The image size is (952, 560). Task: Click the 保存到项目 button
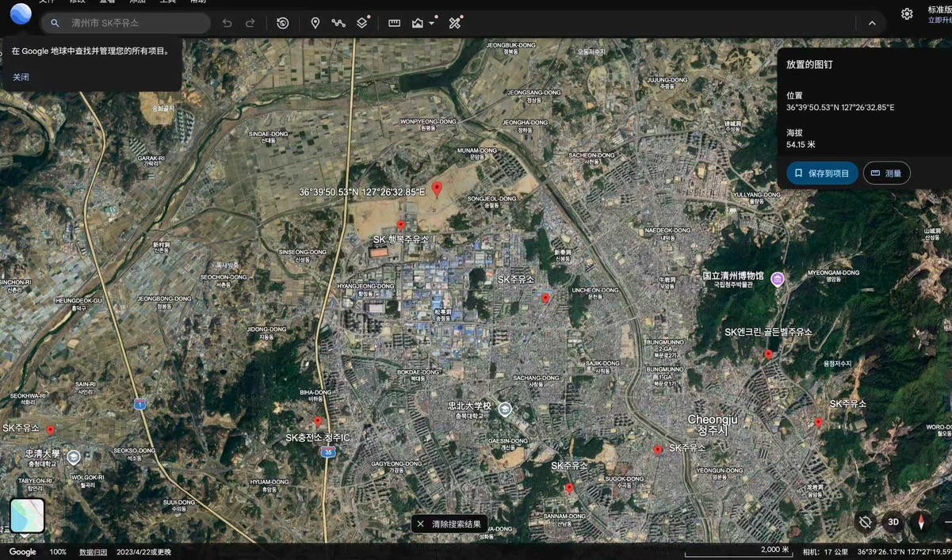pos(822,173)
